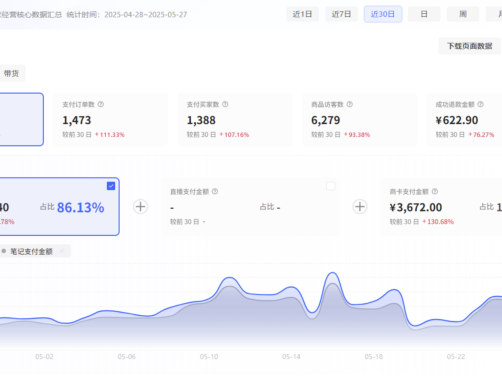The image size is (502, 376).
Task: Click the 05-18 chart date label
Action: coord(374,357)
